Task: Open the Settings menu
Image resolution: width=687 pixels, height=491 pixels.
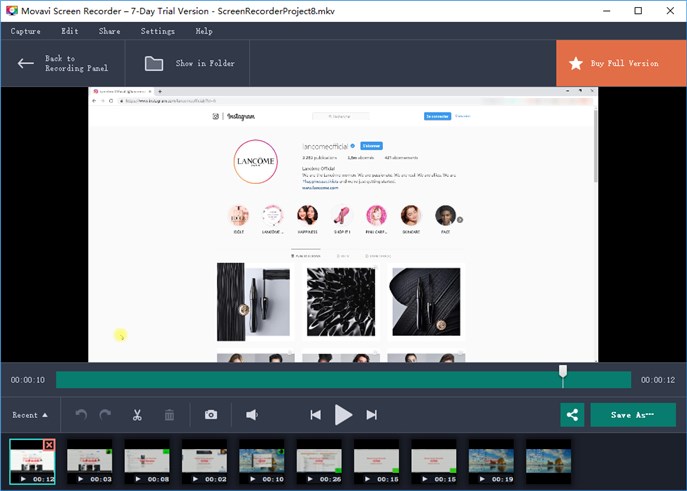Action: click(158, 31)
